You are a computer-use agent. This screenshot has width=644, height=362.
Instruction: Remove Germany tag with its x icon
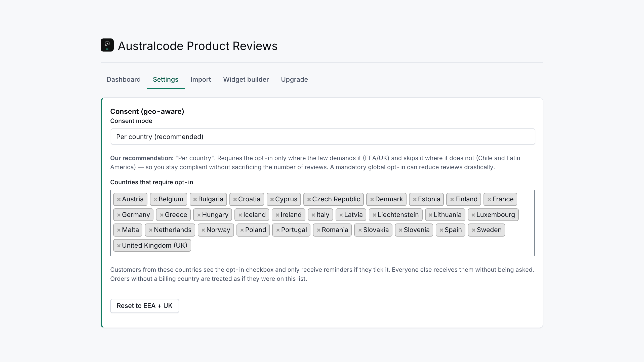119,215
